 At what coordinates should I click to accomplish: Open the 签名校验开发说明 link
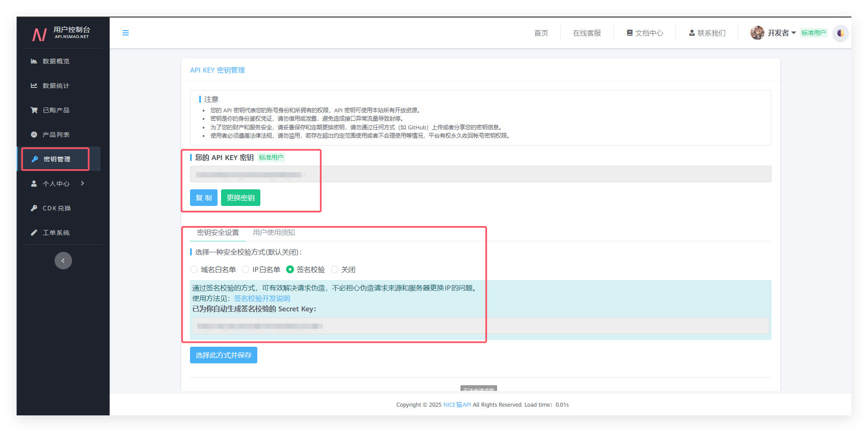tap(262, 298)
